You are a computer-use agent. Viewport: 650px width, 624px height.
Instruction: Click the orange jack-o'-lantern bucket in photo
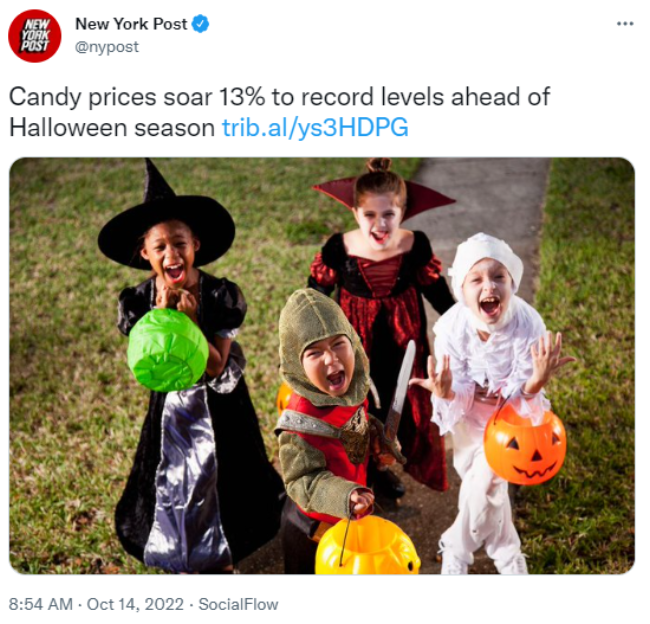[x=524, y=447]
